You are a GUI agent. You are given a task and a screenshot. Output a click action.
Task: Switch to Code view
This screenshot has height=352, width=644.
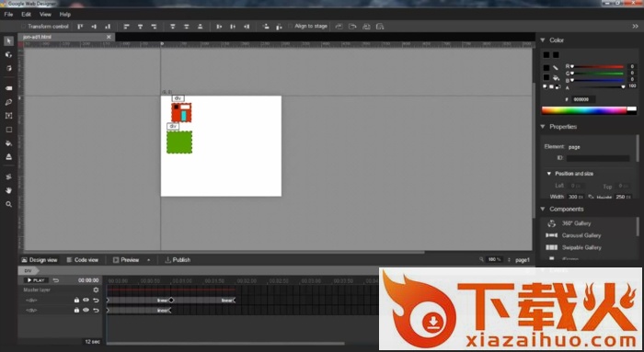click(x=83, y=260)
